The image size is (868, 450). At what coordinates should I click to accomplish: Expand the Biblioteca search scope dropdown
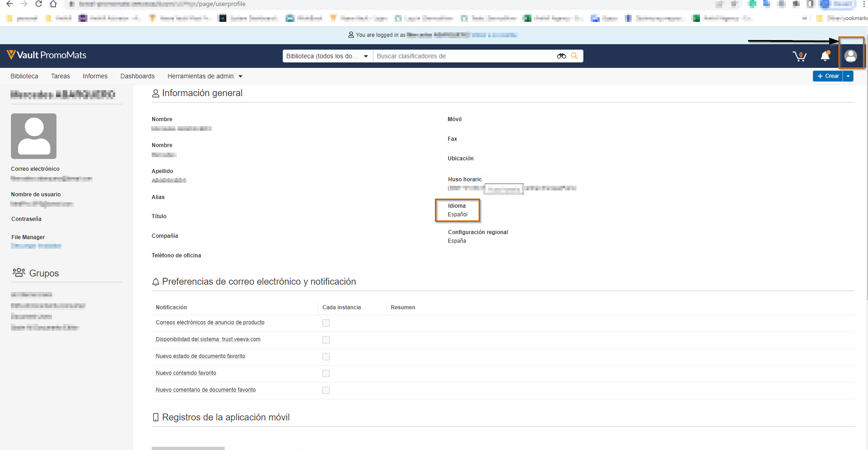pos(327,56)
